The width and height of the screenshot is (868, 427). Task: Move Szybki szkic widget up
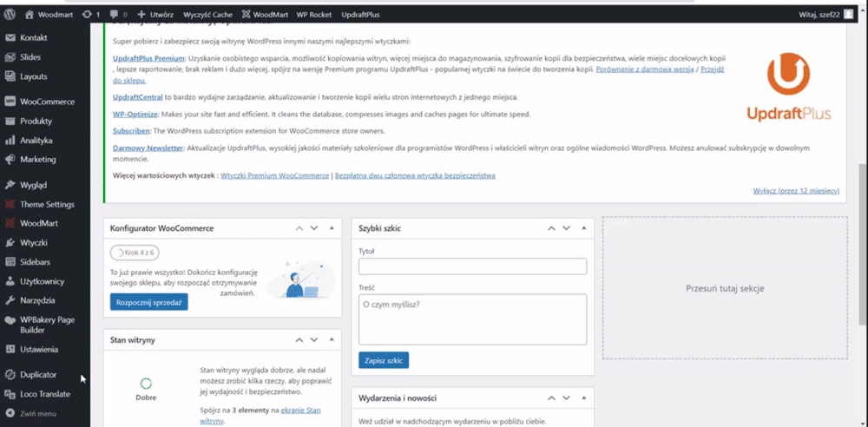coord(551,228)
